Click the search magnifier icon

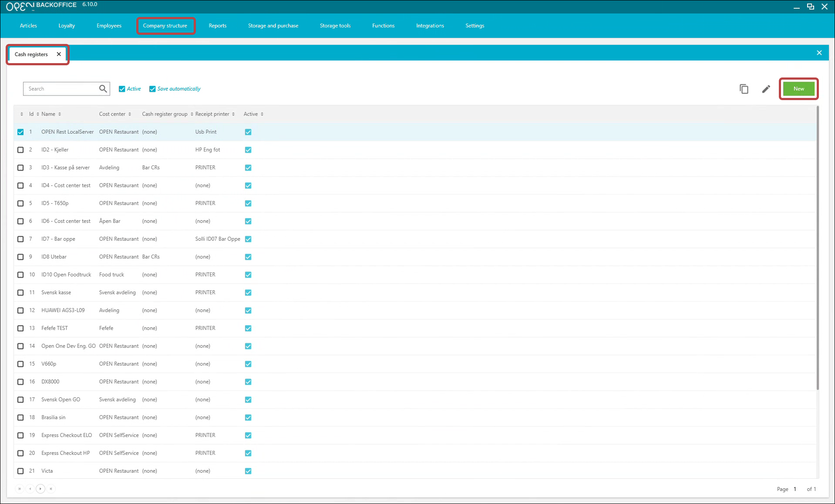coord(103,89)
